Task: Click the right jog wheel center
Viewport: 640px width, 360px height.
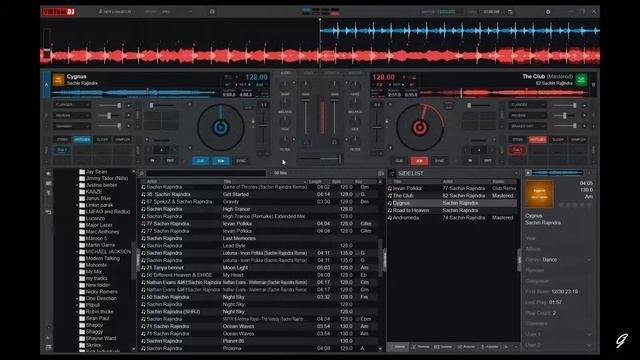Action: point(420,127)
